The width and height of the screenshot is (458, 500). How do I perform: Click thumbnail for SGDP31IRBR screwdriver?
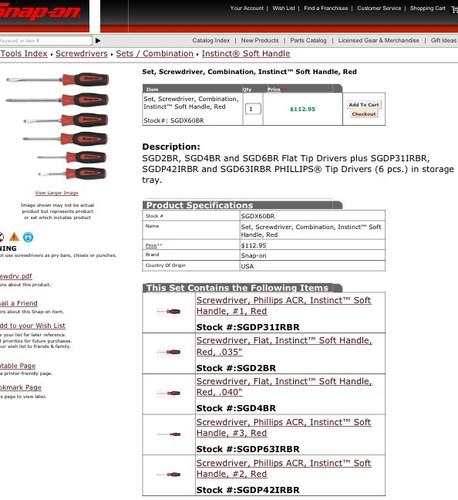click(x=169, y=312)
